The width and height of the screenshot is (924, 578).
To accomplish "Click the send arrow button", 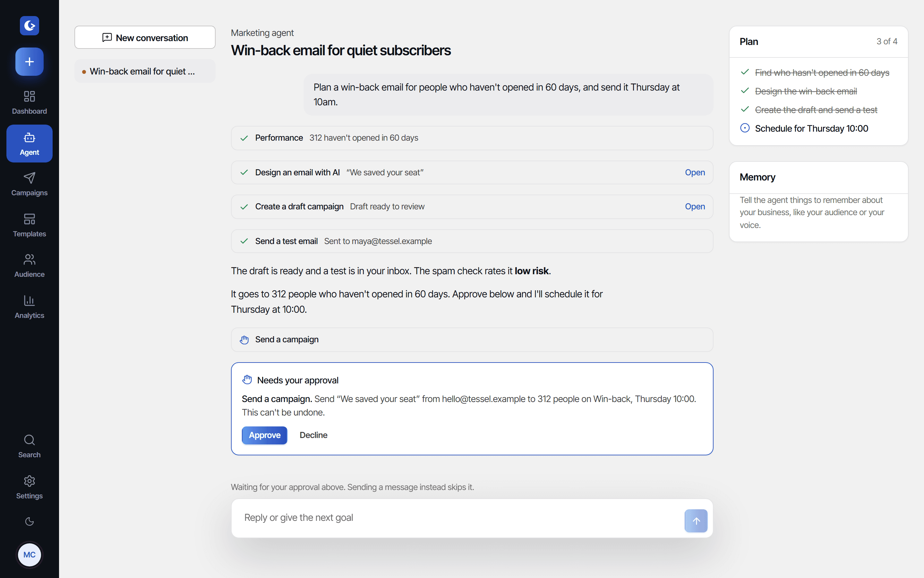I will (696, 521).
